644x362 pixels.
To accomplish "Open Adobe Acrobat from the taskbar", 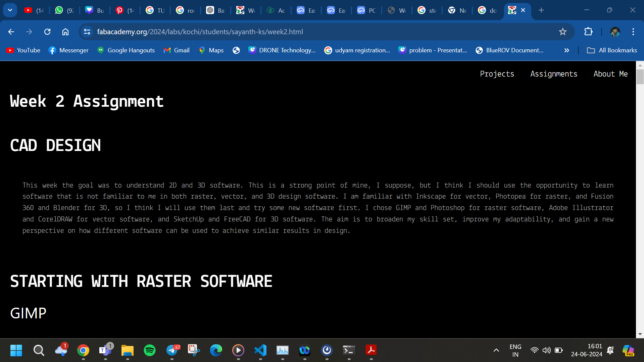I will 371,350.
